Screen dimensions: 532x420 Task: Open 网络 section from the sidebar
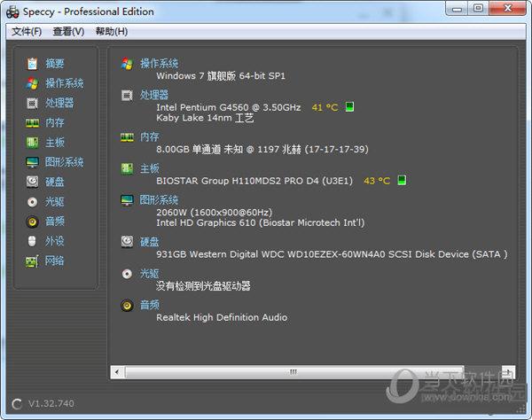[55, 261]
